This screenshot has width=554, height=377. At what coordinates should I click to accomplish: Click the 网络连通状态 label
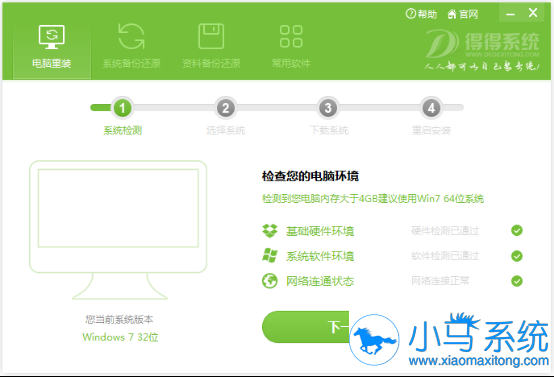coord(320,281)
